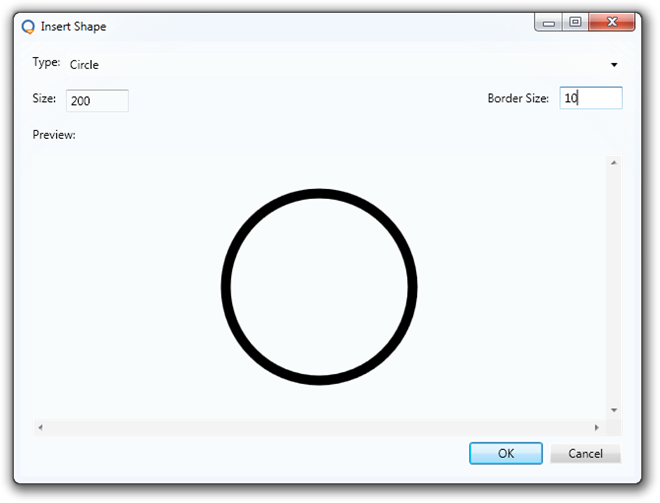Minimize the Insert Shape window
Screen dimensions: 660x503
point(548,22)
